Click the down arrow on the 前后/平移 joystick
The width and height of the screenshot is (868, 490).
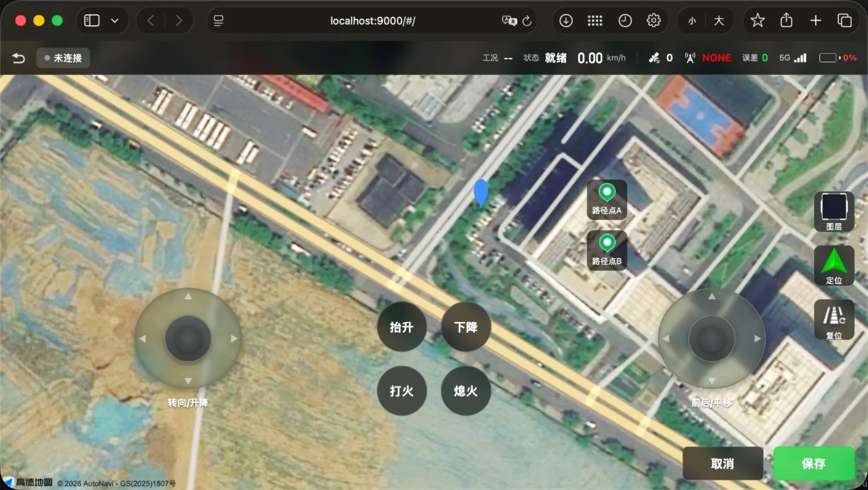[712, 381]
